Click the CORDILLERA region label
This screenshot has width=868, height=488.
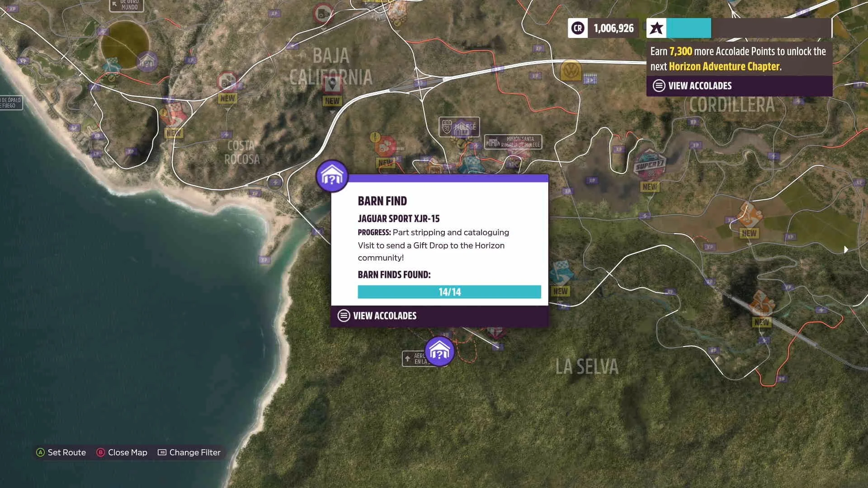coord(732,105)
